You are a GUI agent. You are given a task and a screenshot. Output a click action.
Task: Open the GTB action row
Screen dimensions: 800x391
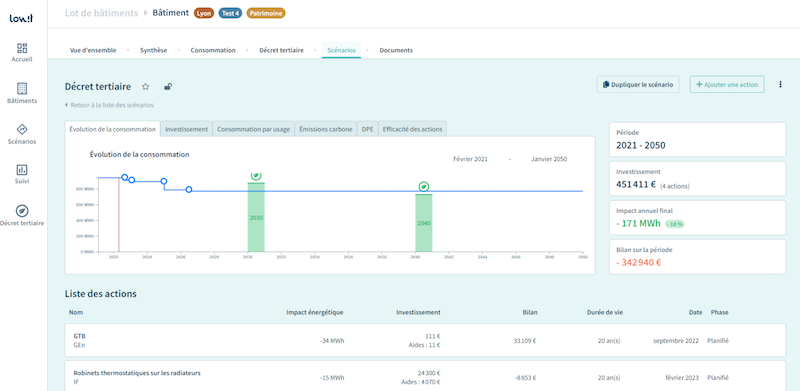coord(425,340)
